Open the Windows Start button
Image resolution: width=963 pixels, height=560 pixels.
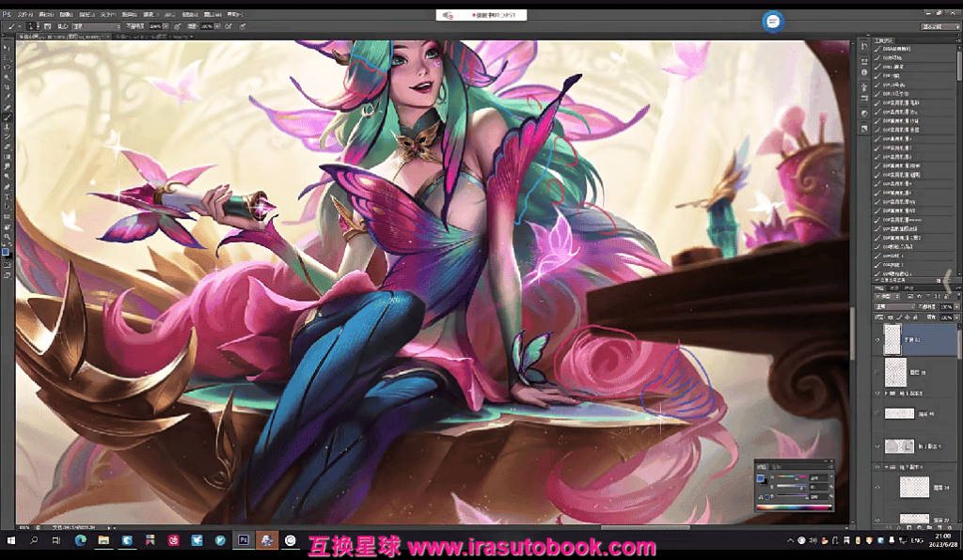pos(10,540)
